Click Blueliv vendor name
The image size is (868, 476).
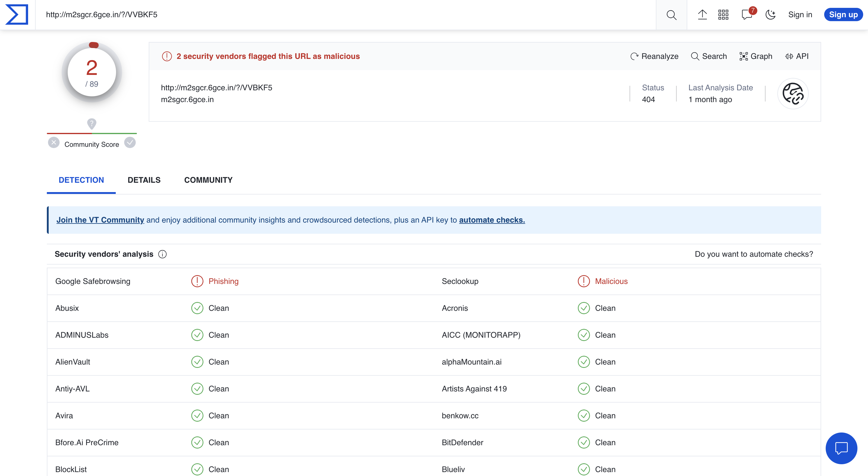(453, 469)
